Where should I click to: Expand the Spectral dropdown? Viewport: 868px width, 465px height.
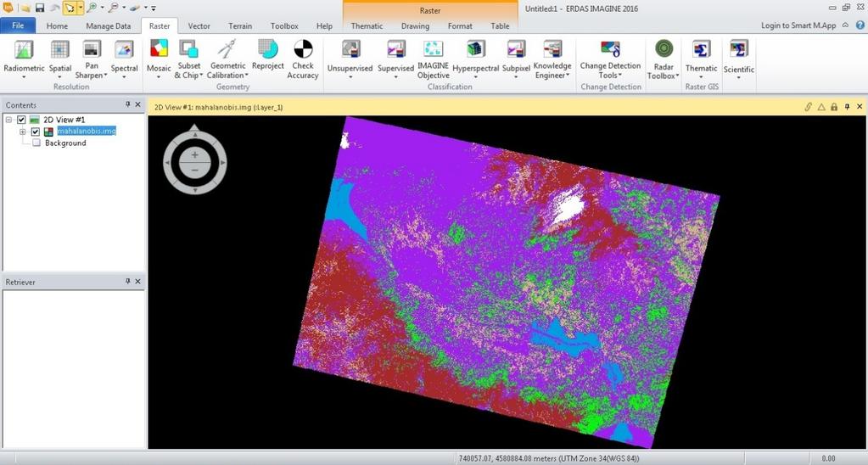(124, 77)
